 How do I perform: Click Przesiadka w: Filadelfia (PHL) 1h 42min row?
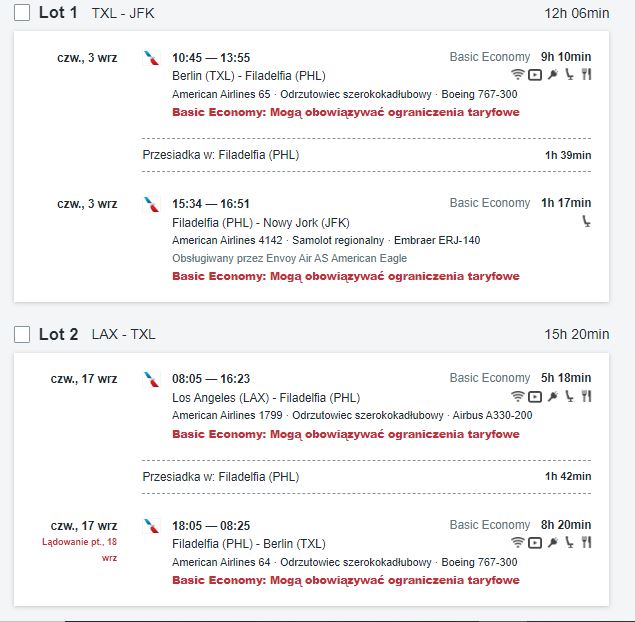367,477
